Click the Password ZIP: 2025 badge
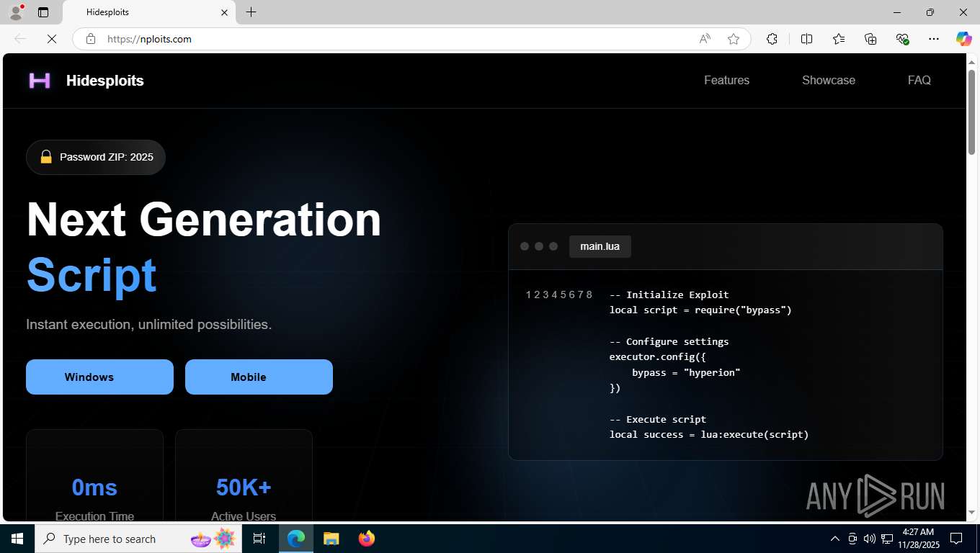The width and height of the screenshot is (980, 553). point(96,157)
